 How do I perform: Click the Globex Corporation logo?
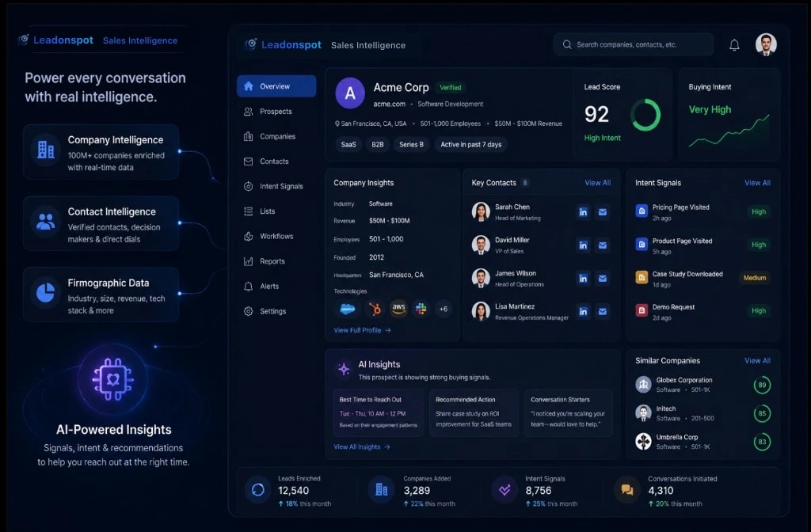(643, 384)
